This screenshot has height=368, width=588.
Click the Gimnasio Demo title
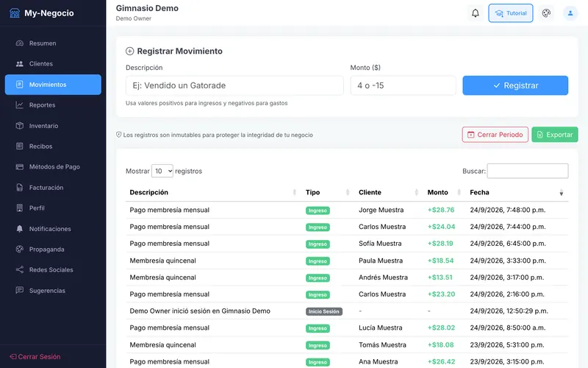147,8
